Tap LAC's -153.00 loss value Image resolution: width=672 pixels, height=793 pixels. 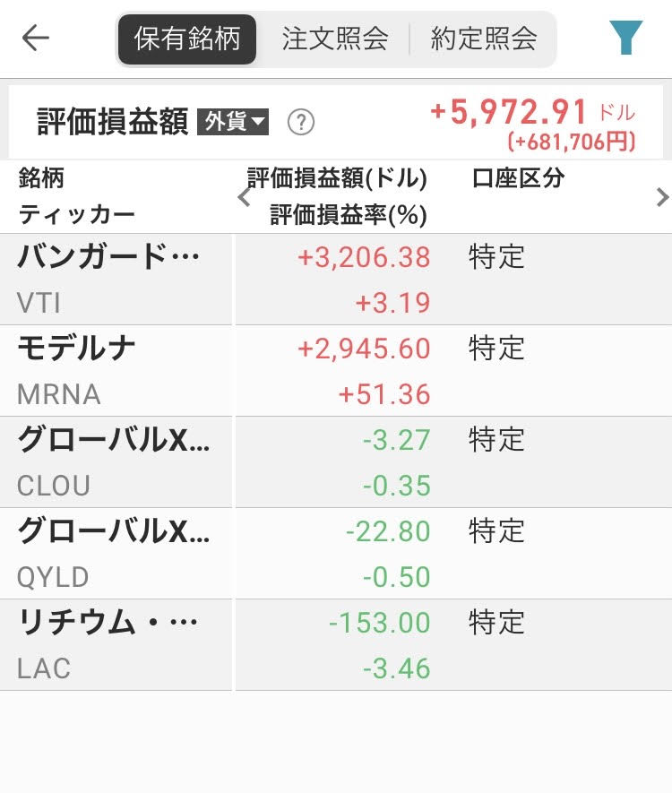pyautogui.click(x=379, y=623)
